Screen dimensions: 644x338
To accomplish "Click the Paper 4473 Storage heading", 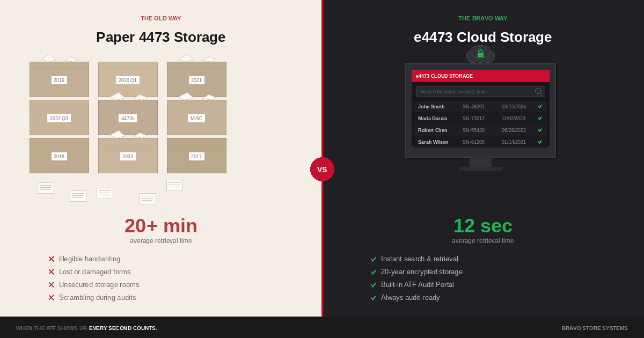I will pos(161,37).
